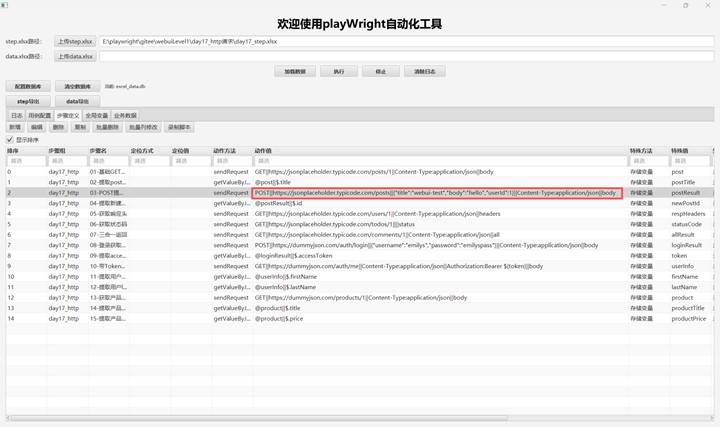Click the 新增 add toolbar button

pos(15,127)
